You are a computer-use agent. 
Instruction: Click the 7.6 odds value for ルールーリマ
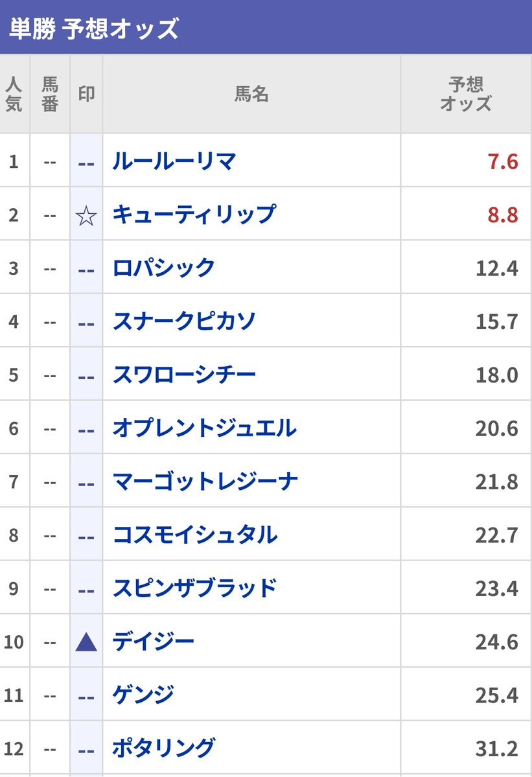[x=503, y=161]
